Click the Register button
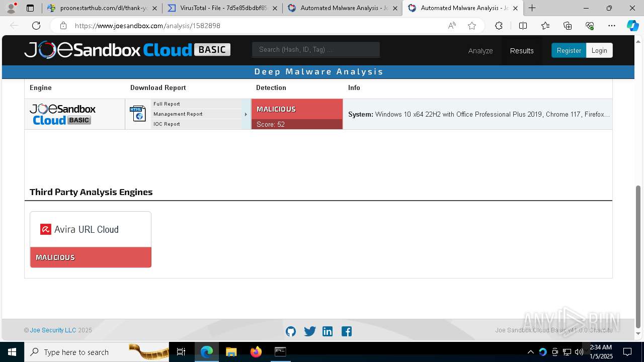 point(569,50)
